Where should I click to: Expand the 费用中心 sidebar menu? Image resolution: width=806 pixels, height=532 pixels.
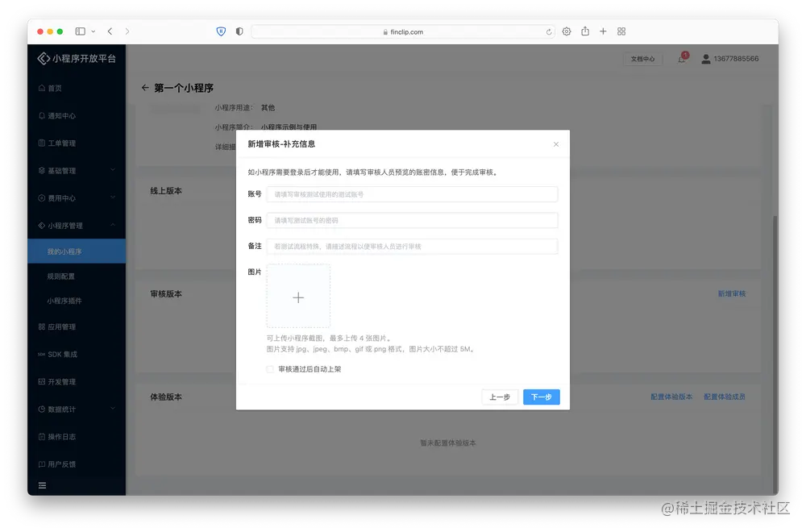pos(77,198)
